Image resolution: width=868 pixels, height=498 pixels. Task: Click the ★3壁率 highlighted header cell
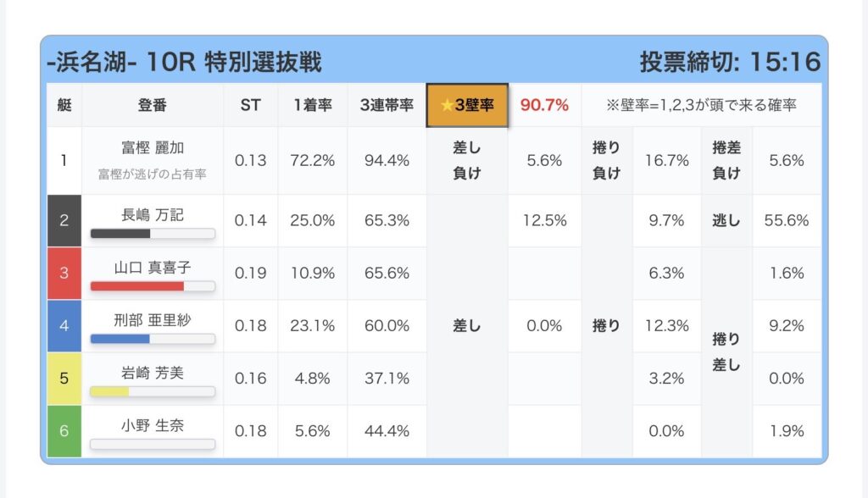coord(467,105)
